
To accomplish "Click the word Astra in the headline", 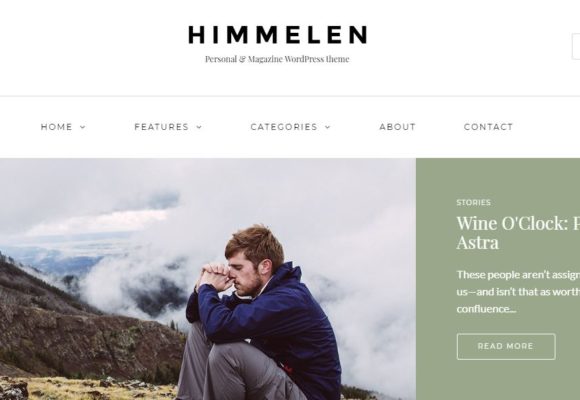I will click(478, 243).
